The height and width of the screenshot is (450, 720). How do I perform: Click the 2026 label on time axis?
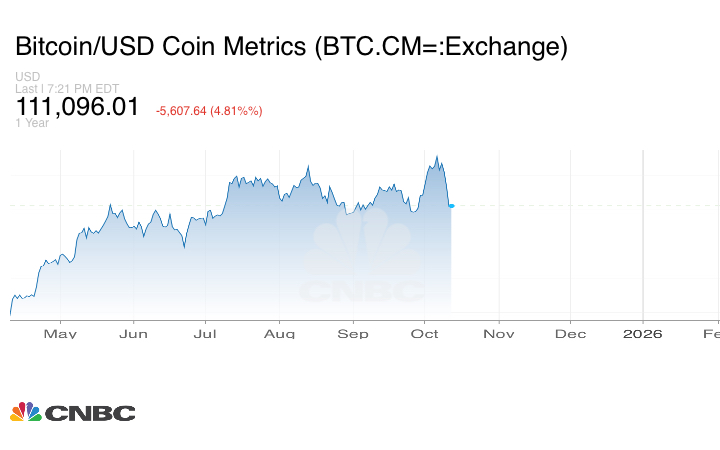click(x=643, y=333)
